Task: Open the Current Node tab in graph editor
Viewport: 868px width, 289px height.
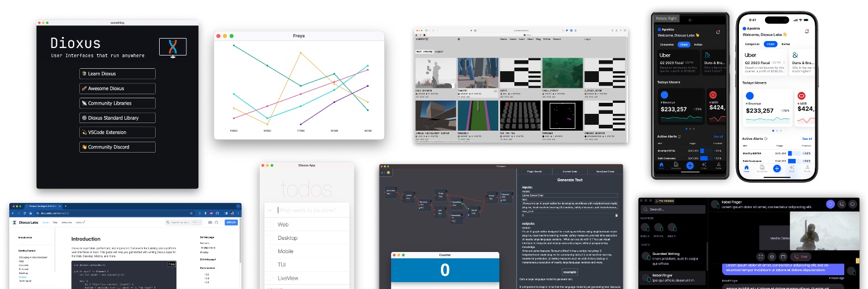Action: (x=569, y=172)
